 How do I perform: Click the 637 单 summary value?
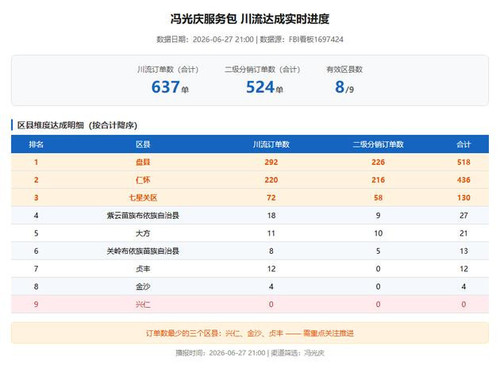pos(170,87)
